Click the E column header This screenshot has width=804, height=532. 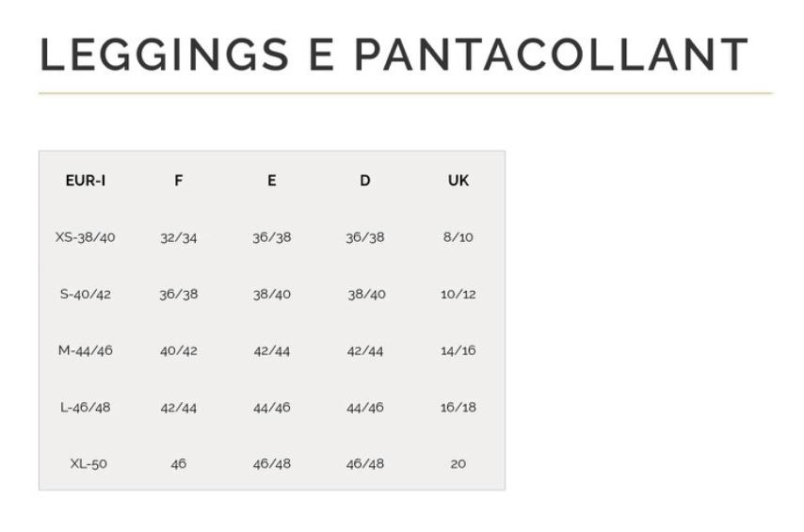271,181
